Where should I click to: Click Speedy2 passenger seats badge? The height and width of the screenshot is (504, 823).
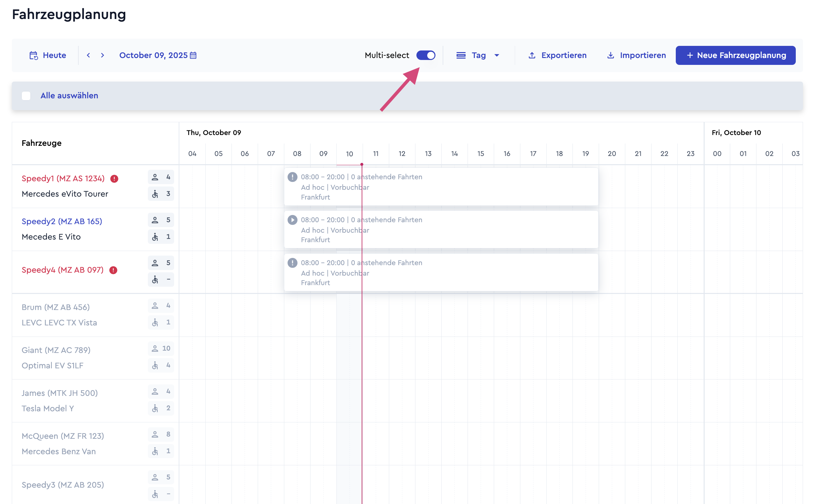tap(161, 220)
